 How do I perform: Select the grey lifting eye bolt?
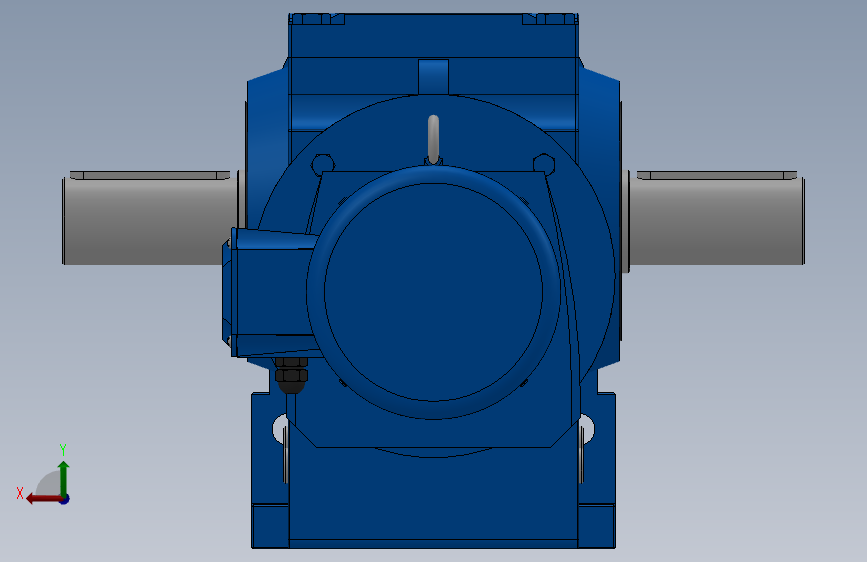[x=434, y=140]
